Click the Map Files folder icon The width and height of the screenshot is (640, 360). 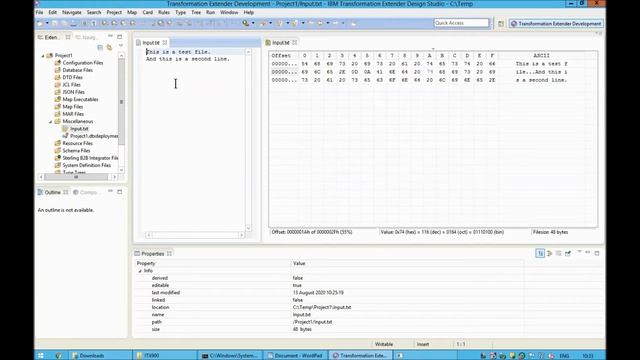(58, 107)
